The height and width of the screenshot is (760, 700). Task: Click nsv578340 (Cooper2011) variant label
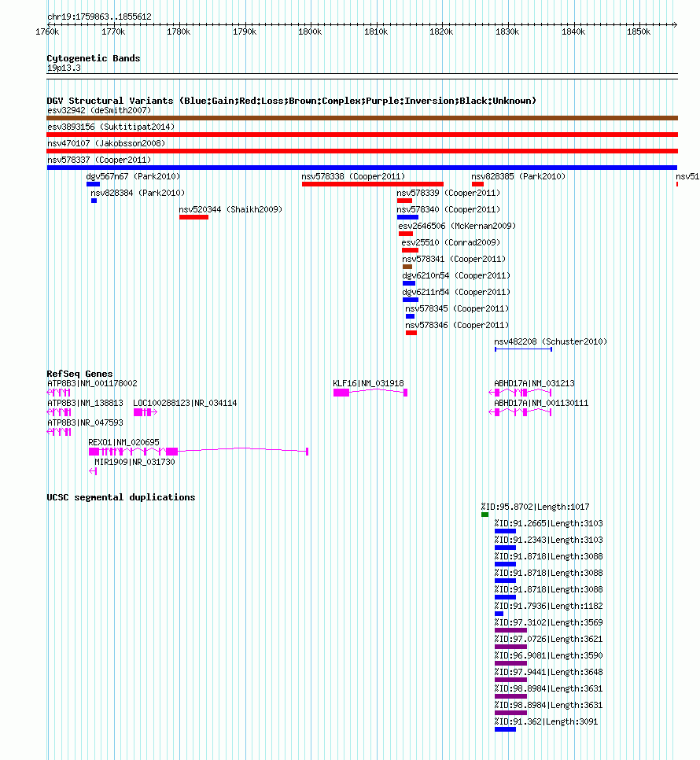tap(448, 209)
